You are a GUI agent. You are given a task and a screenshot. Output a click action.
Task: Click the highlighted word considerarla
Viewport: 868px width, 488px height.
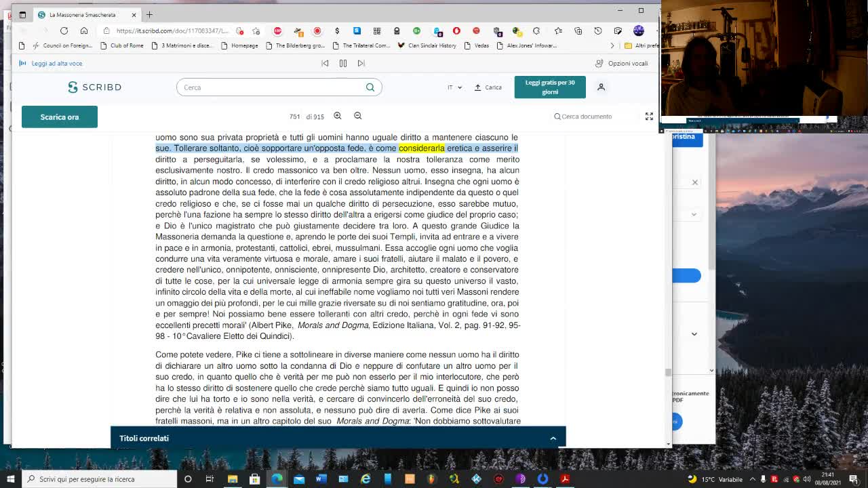(x=422, y=148)
